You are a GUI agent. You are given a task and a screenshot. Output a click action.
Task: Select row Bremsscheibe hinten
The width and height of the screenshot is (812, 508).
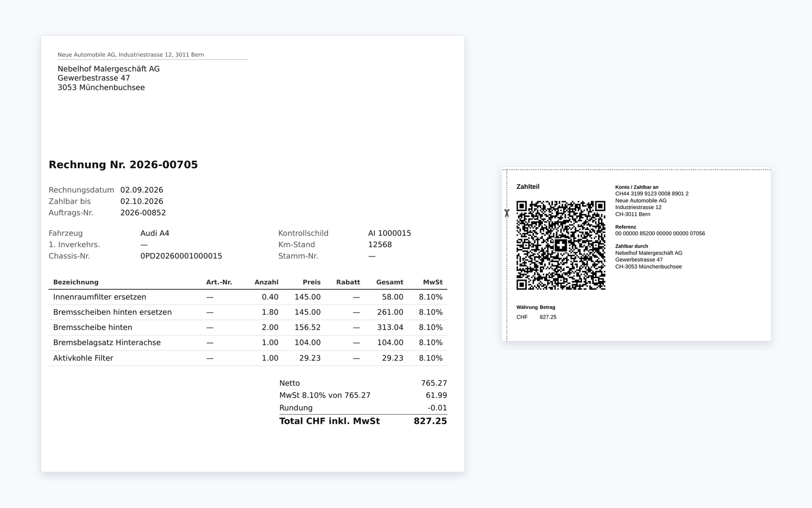(248, 327)
